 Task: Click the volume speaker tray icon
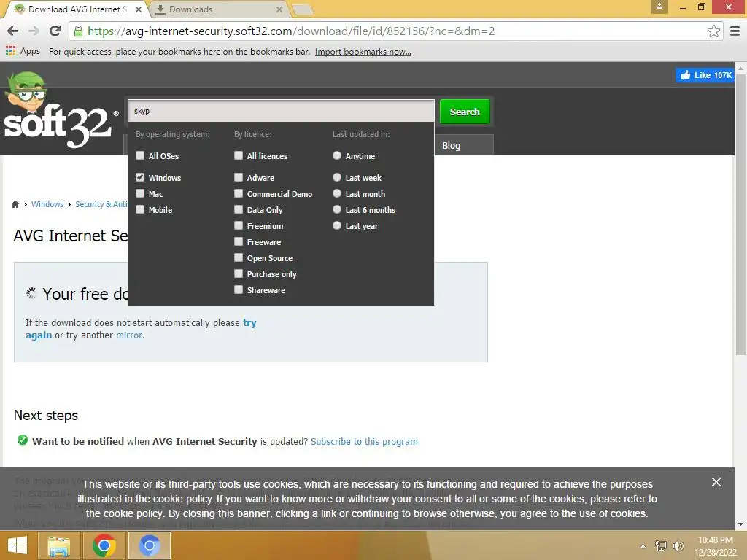point(678,545)
